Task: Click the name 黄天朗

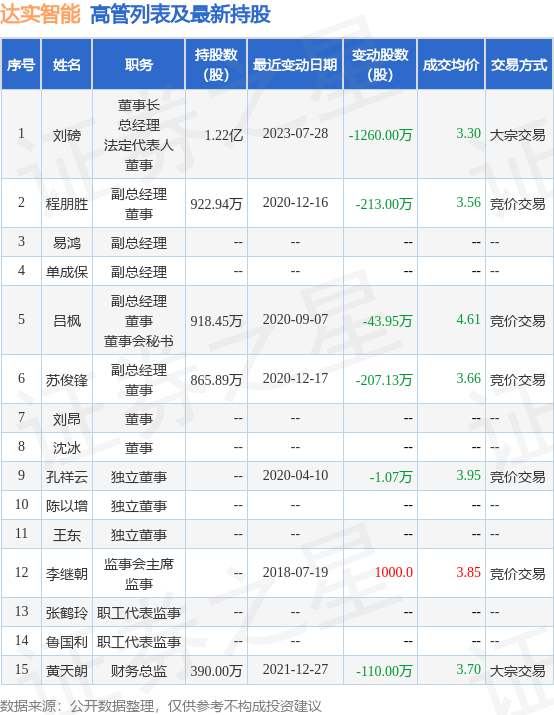Action: click(67, 671)
